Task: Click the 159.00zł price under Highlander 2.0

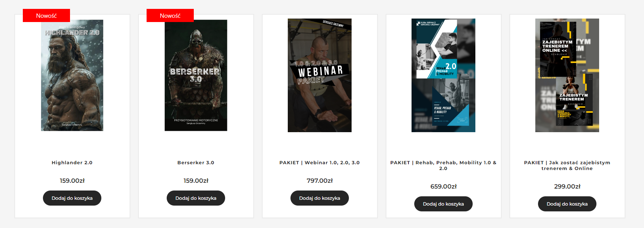Action: (x=72, y=180)
